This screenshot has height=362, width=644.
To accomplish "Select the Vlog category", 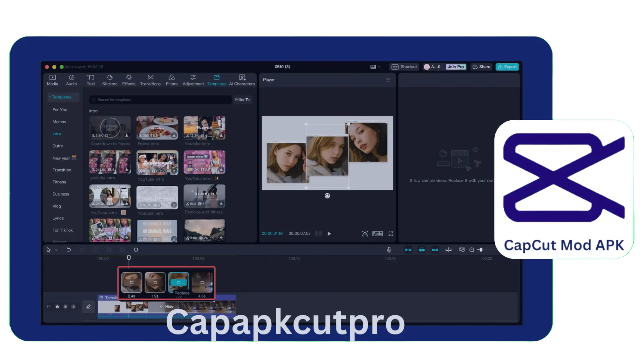I will pyautogui.click(x=57, y=206).
